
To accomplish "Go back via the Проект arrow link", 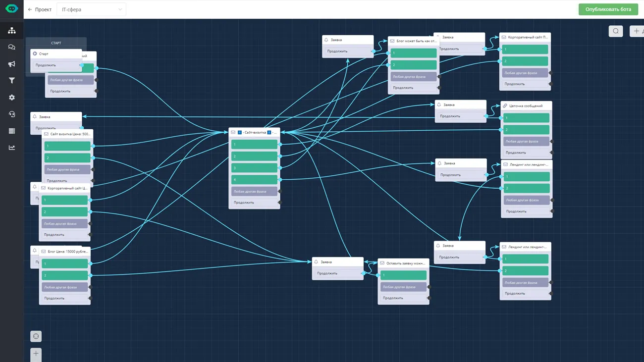I will click(40, 9).
